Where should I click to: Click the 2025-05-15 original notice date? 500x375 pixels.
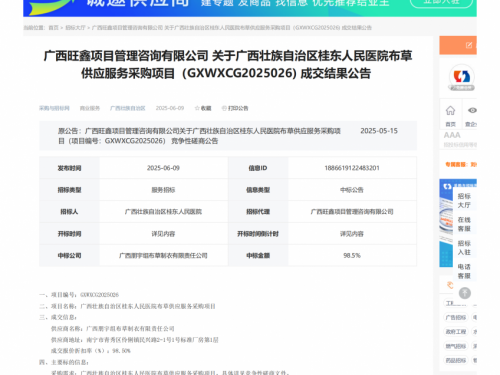pos(379,131)
